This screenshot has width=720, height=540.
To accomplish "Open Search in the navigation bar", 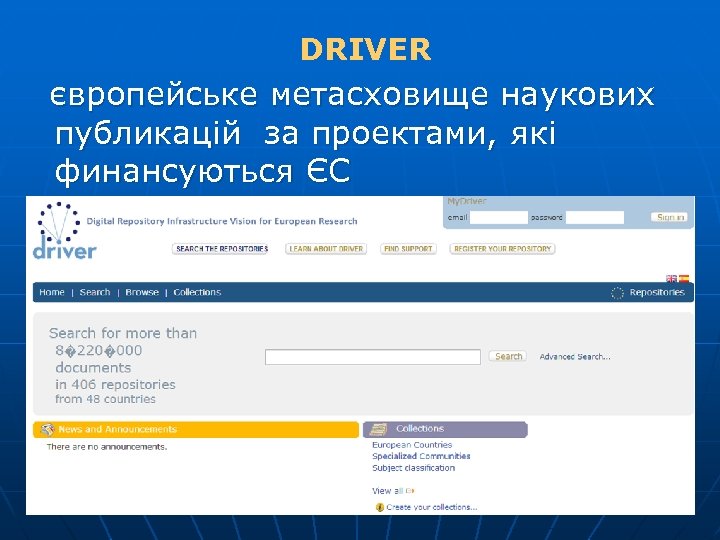I will click(x=95, y=292).
